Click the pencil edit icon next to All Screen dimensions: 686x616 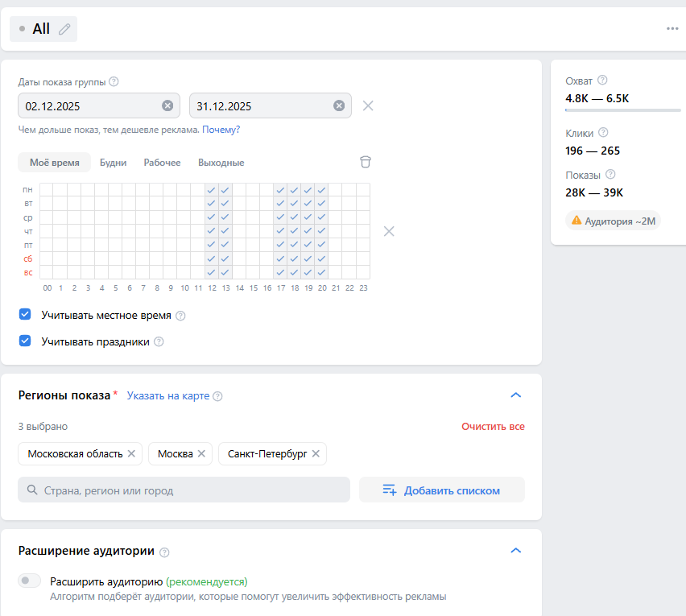click(64, 29)
